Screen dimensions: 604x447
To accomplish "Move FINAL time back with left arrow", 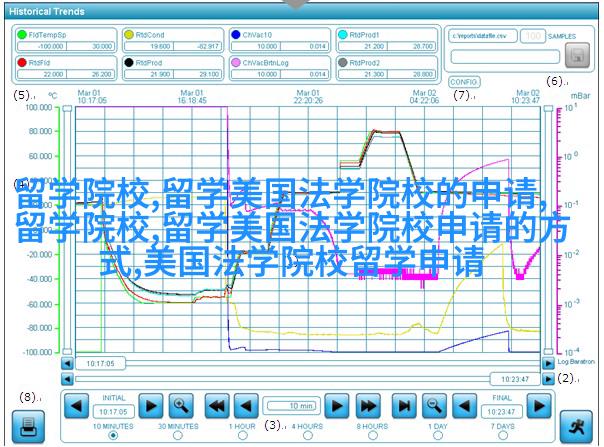I will [465, 406].
